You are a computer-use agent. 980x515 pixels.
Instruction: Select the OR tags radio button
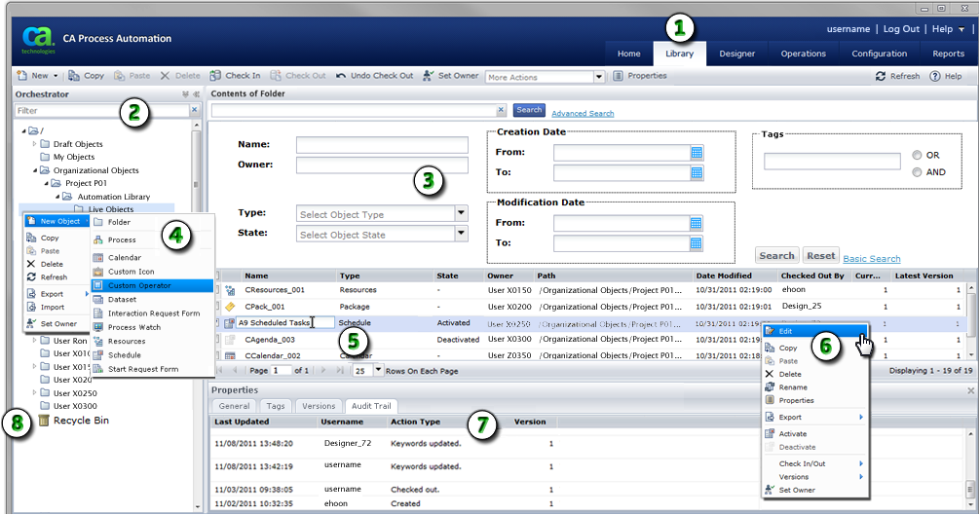pyautogui.click(x=917, y=156)
